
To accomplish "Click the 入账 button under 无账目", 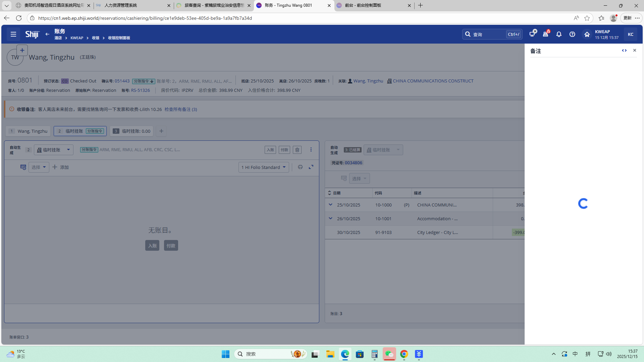I will (x=152, y=246).
